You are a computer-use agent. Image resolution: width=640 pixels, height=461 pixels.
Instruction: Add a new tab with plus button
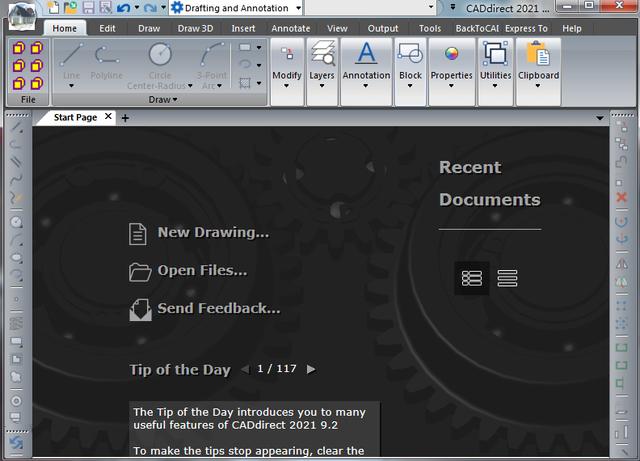coord(125,118)
